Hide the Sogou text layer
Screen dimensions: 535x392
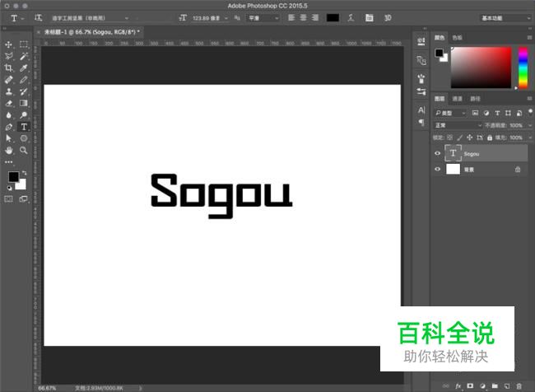click(x=438, y=153)
